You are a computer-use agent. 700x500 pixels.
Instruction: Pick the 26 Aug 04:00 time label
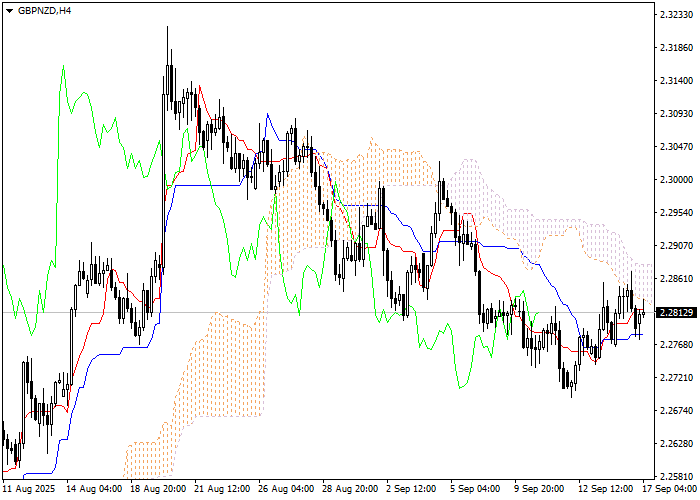coord(286,490)
